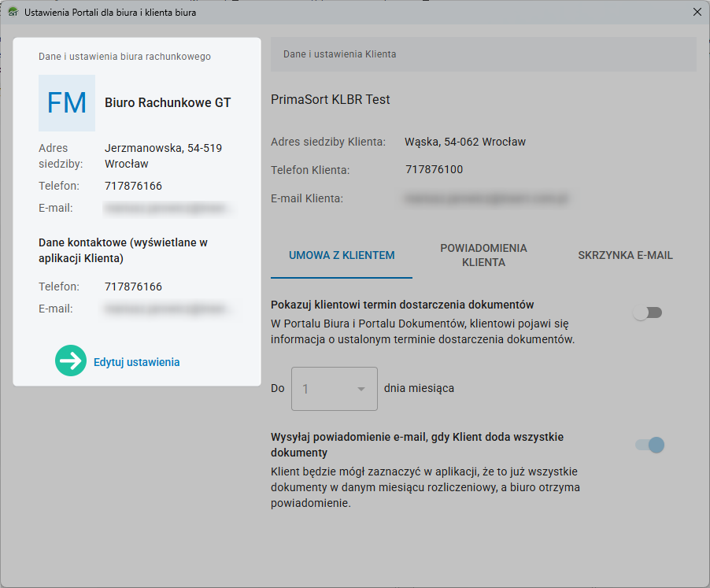Open the day of month dropdown
Viewport: 710px width, 588px height.
pyautogui.click(x=334, y=389)
